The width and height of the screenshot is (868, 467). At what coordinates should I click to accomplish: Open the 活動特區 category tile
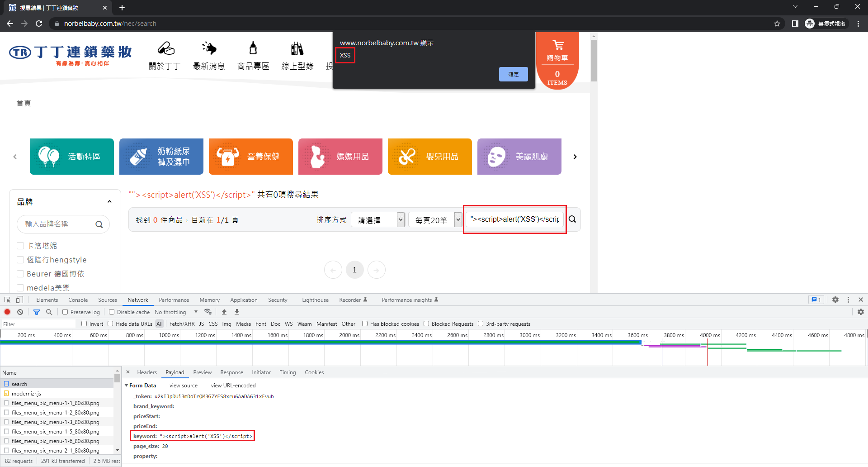[72, 157]
